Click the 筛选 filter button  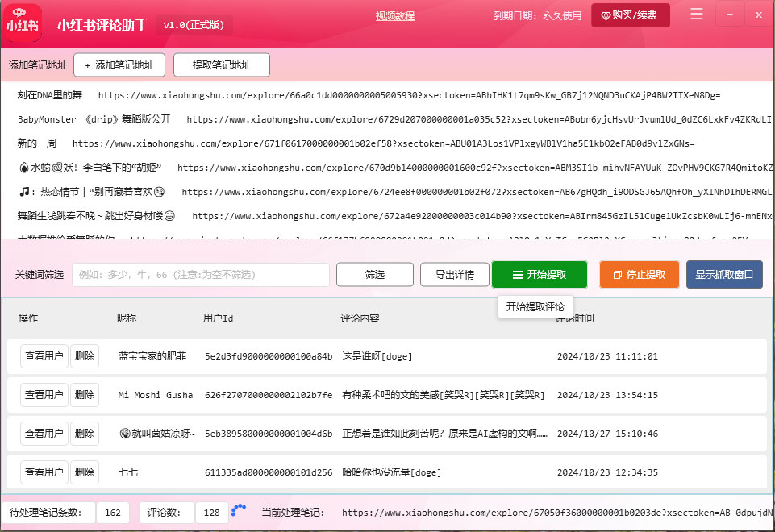click(374, 275)
